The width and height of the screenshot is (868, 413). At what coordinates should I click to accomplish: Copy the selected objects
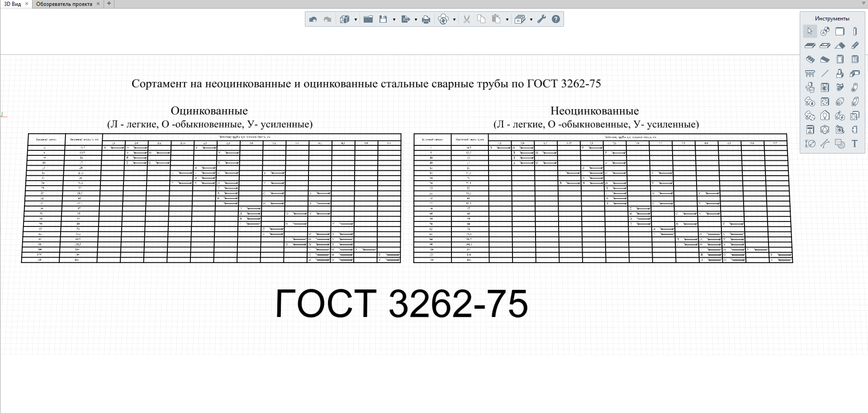coord(481,19)
